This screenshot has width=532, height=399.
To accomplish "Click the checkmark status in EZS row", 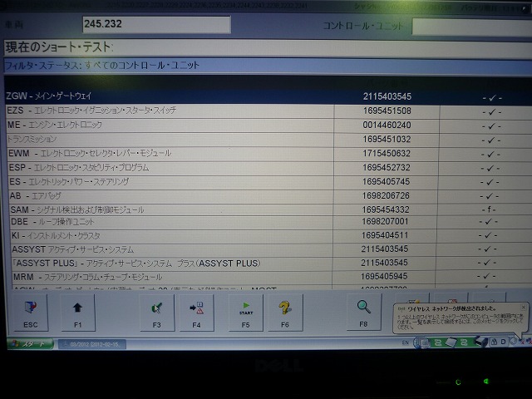I will [492, 111].
